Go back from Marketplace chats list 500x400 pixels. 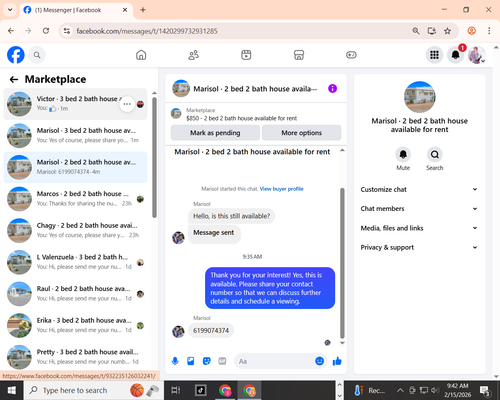14,79
